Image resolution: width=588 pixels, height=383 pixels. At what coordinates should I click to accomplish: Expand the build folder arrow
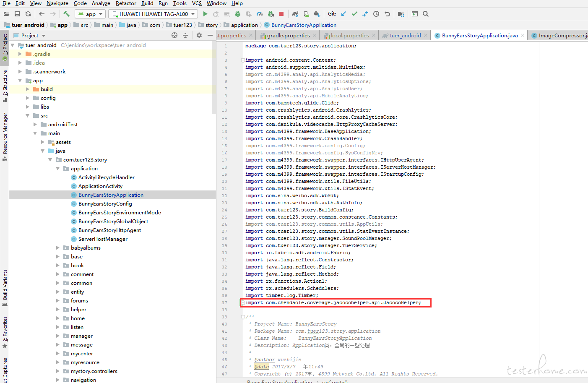27,89
